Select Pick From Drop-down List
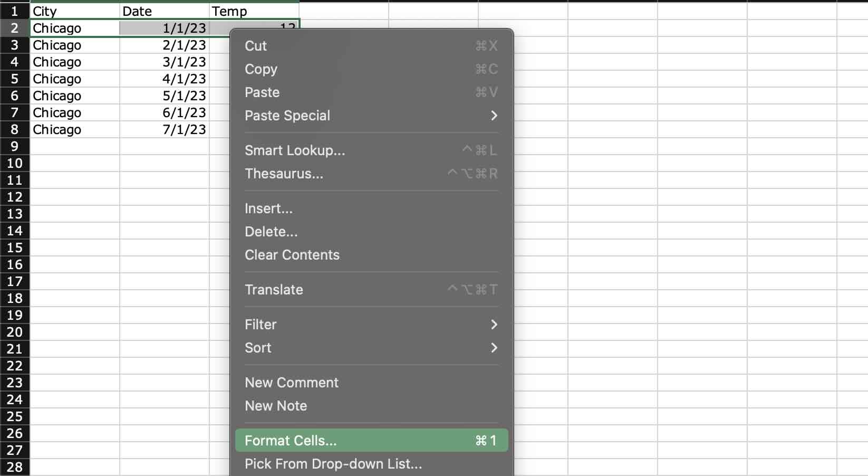 [333, 464]
